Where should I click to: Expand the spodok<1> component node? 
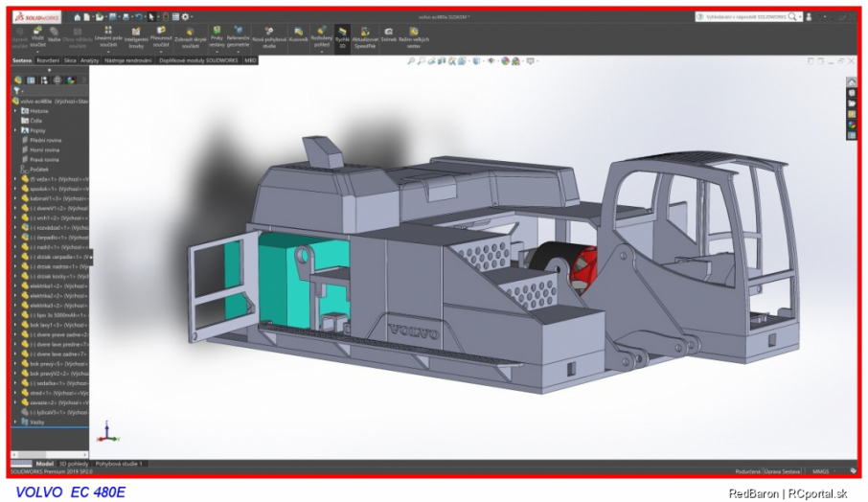click(x=15, y=189)
